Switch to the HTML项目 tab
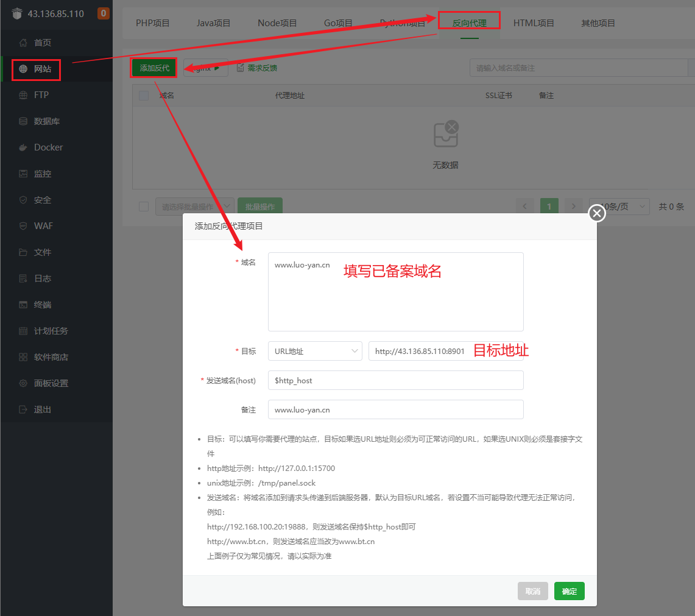 (x=533, y=23)
